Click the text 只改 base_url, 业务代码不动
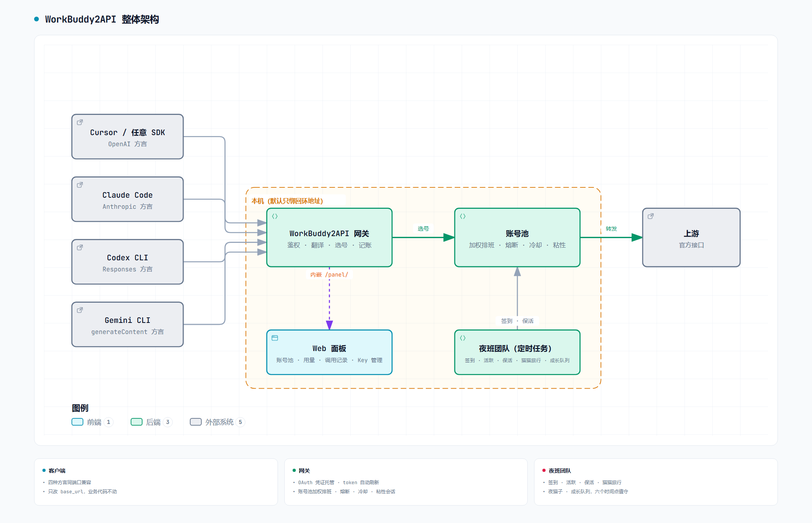 (82, 491)
